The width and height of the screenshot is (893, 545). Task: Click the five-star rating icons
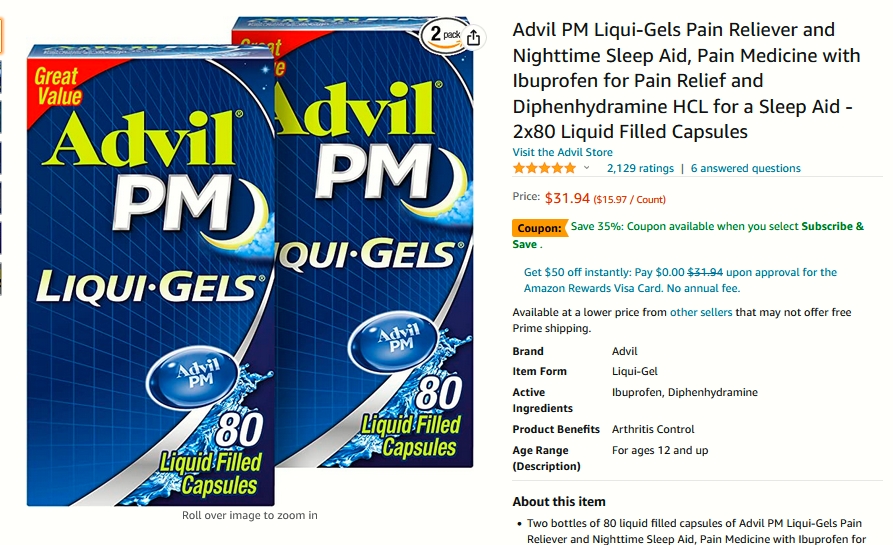pyautogui.click(x=544, y=168)
